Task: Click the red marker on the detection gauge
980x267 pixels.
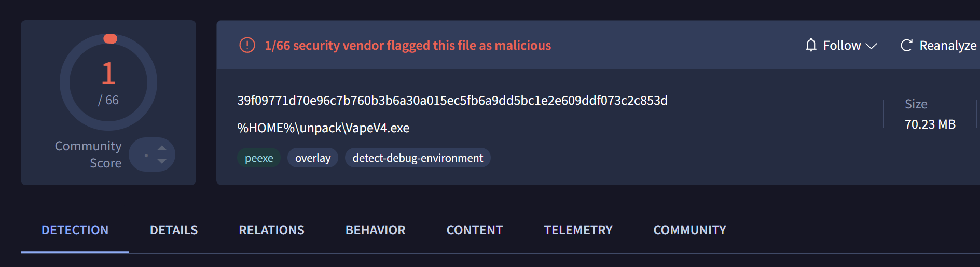Action: click(110, 39)
